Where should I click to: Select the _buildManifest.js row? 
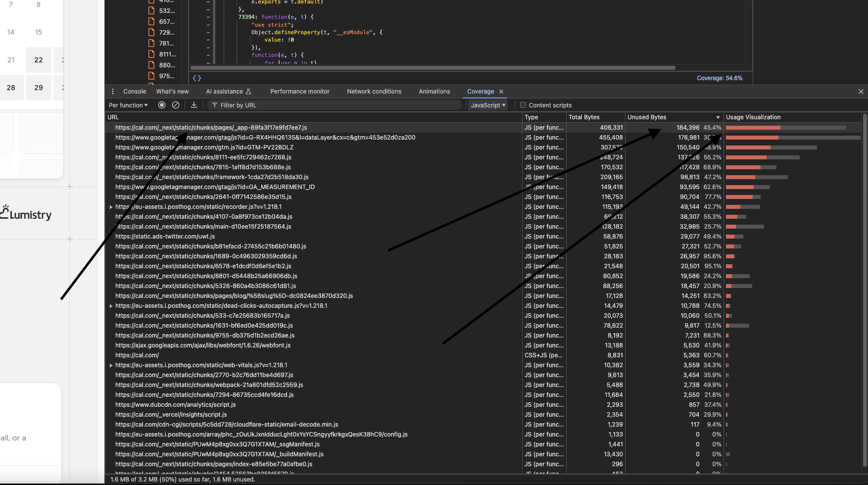click(x=483, y=454)
